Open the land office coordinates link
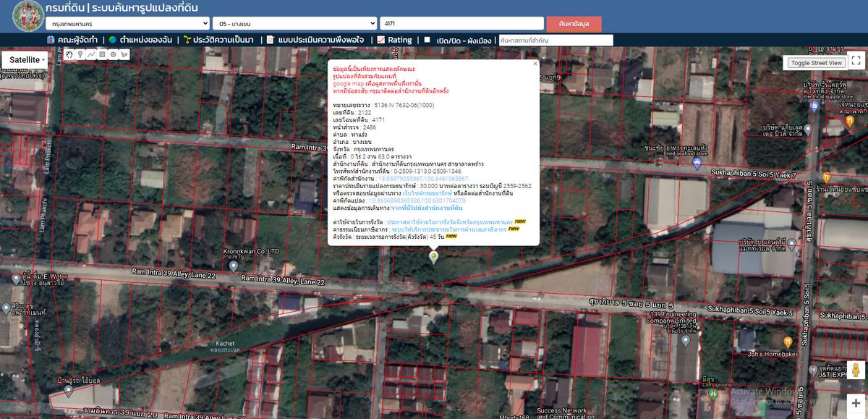This screenshot has width=868, height=419. [422, 178]
